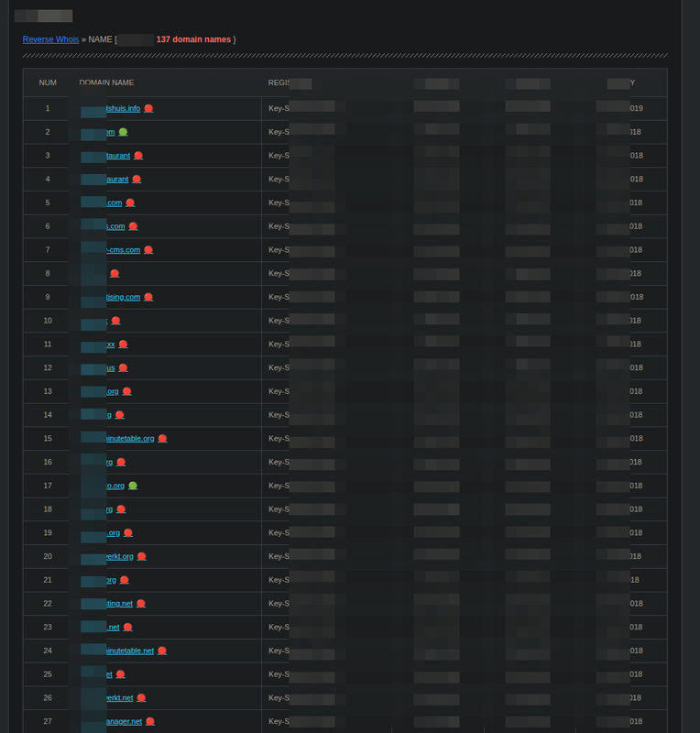Open the row 13 .org domain link

click(x=113, y=392)
